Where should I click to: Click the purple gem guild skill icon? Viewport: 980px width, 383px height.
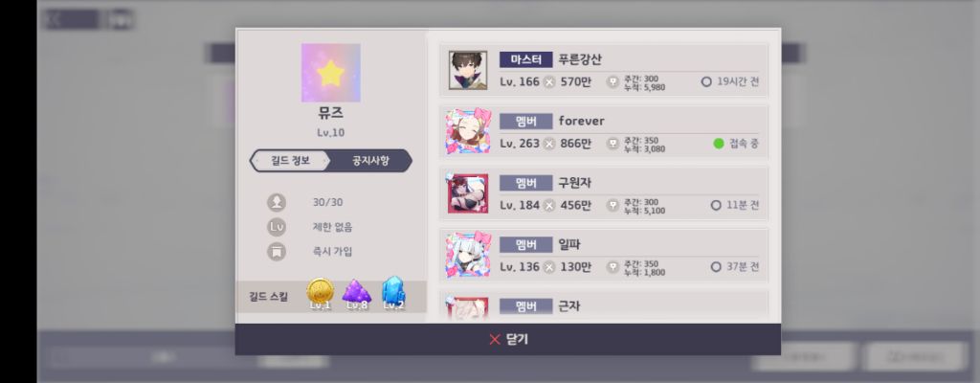tap(357, 293)
